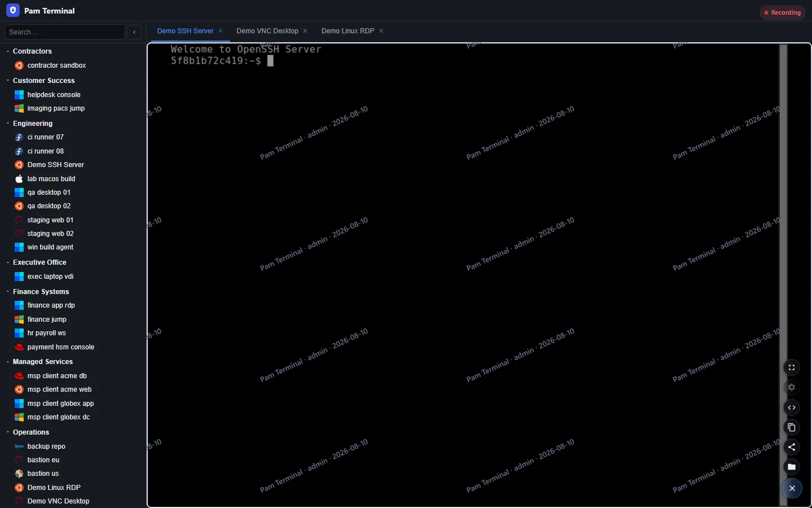Open the fullscreen toggle icon
This screenshot has width=812, height=508.
click(x=792, y=367)
